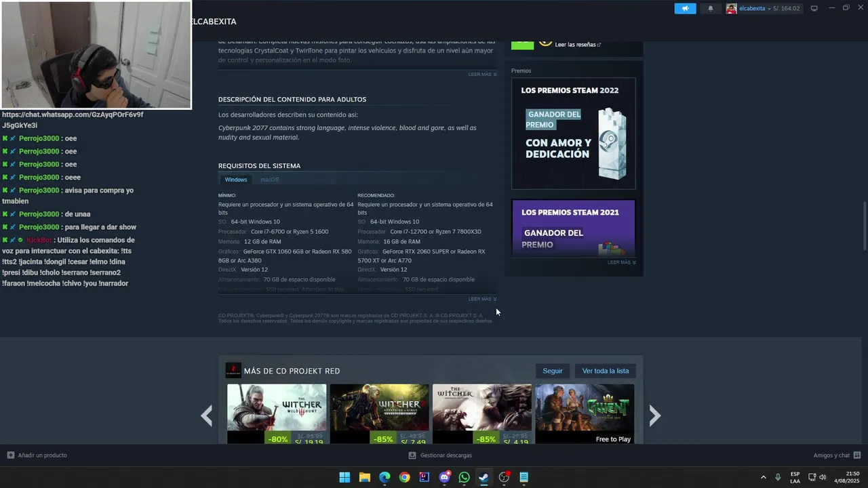Screen dimensions: 868x488
Task: Open the ESP LAA language indicator
Action: click(795, 477)
